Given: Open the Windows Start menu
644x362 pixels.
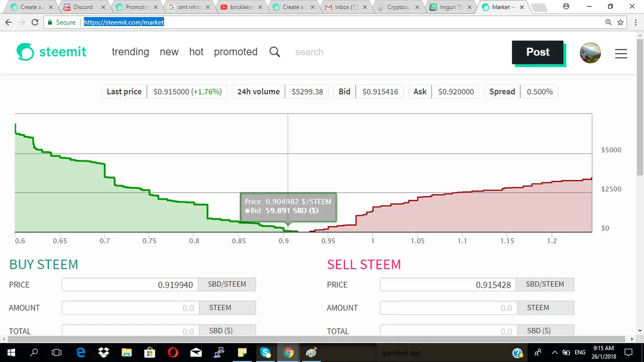Looking at the screenshot, I should click(11, 352).
